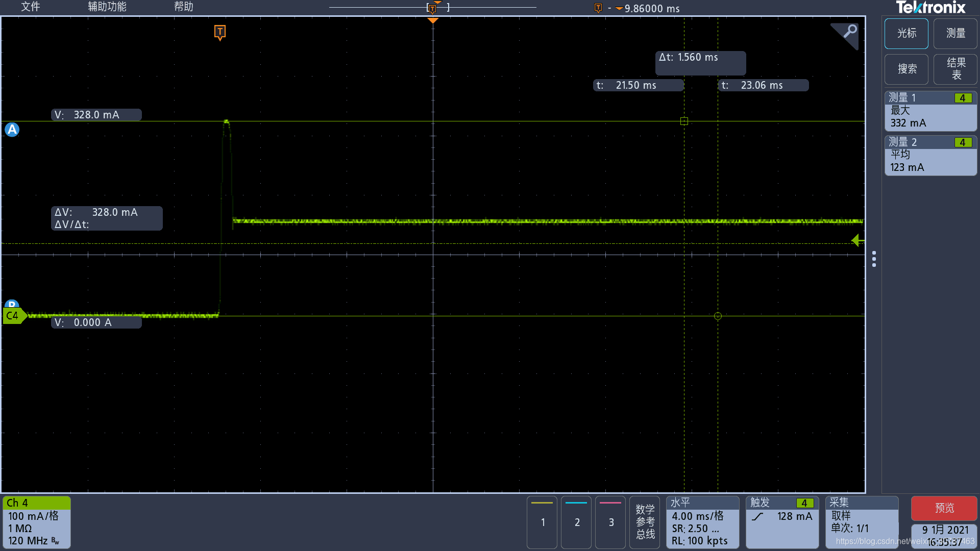Open the 触发 trigger settings badge
980x551 pixels.
[x=781, y=521]
